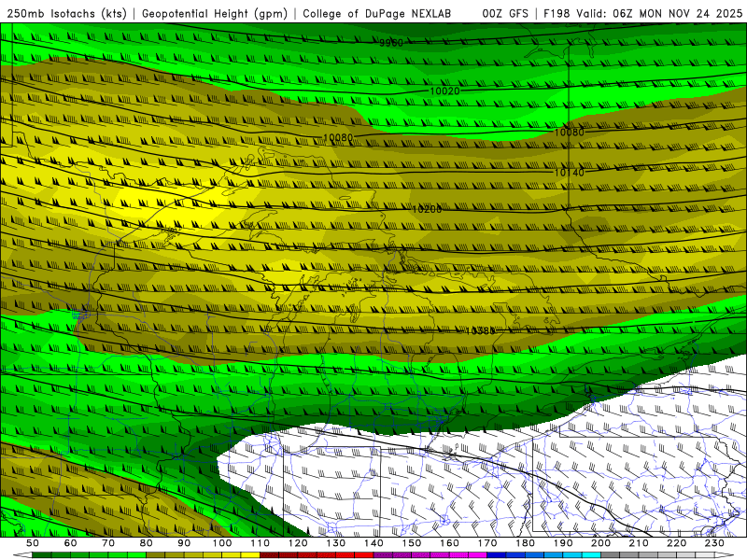
Task: Click the 'Geopotential Height (gpm)' title text
Action: [x=215, y=14]
